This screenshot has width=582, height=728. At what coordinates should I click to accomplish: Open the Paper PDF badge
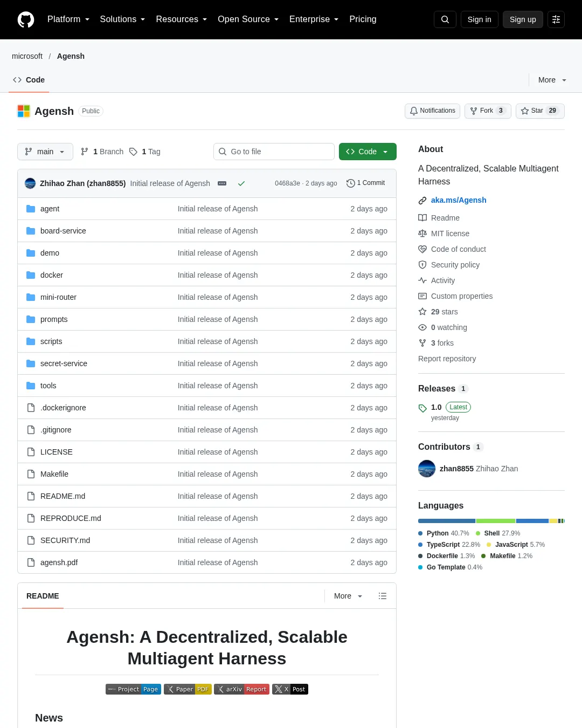(x=188, y=689)
